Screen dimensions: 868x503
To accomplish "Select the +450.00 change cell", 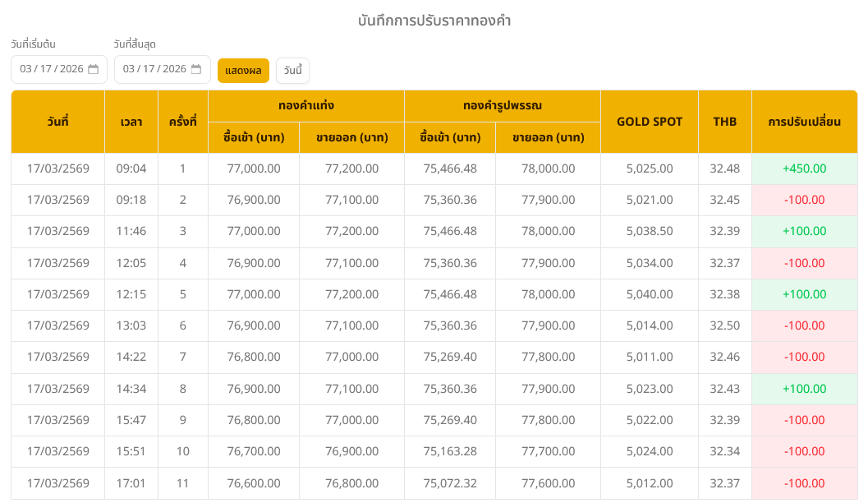I will [804, 168].
